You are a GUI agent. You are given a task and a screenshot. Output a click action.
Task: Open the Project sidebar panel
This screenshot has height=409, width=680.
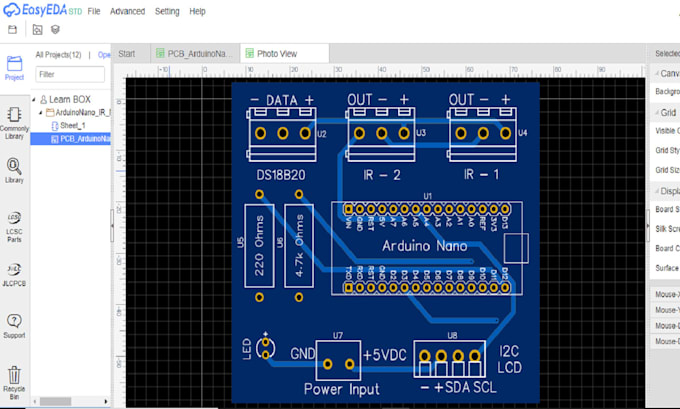tap(14, 68)
